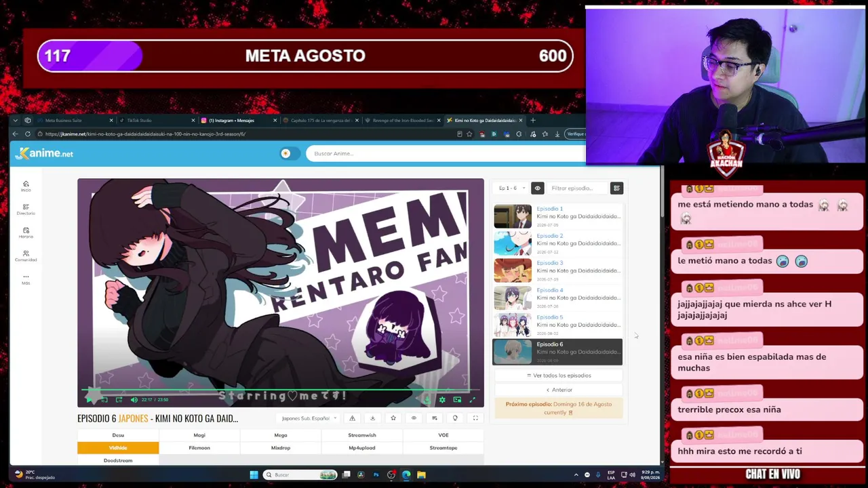Switch the episode list view layout

click(x=616, y=188)
